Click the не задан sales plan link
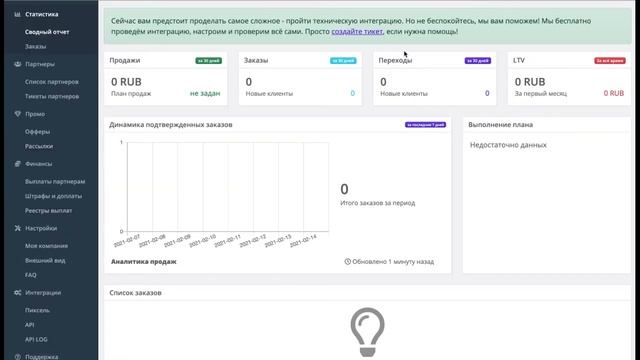Screen dimensions: 640x360 pyautogui.click(x=205, y=93)
